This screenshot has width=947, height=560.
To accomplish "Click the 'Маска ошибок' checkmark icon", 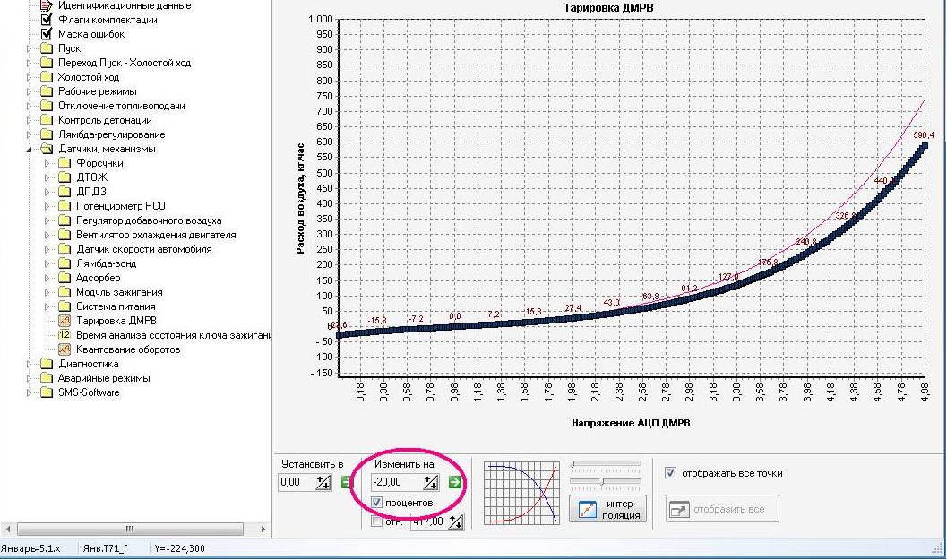I will click(47, 34).
